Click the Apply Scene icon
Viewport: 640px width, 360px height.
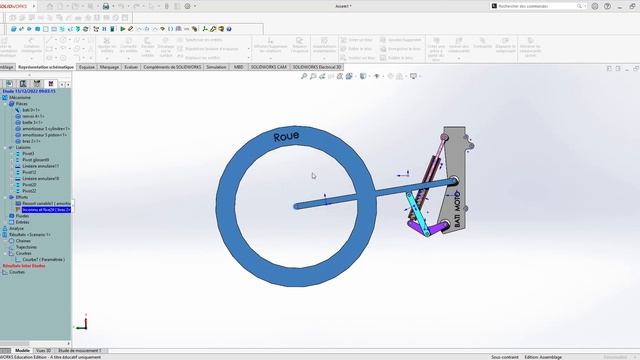[400, 76]
